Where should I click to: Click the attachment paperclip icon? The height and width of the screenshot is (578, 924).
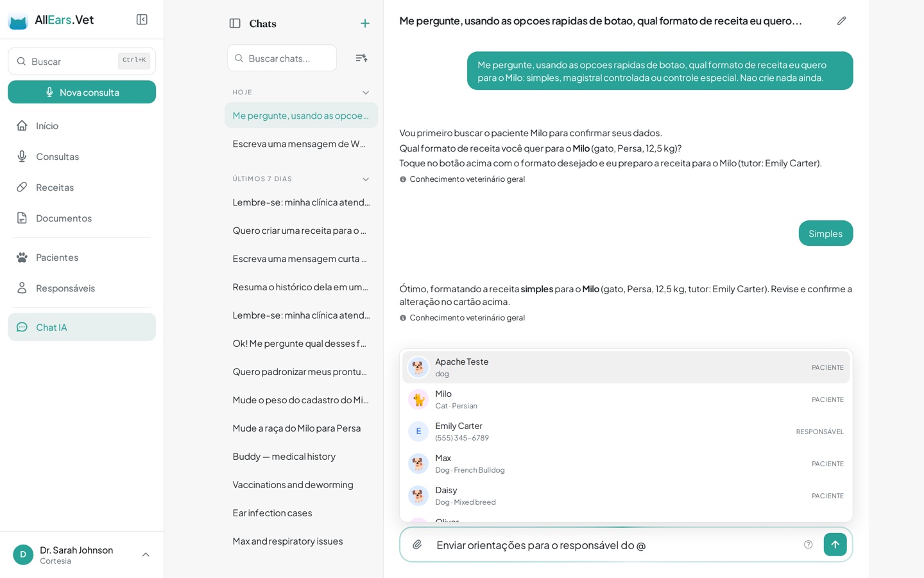pos(417,545)
